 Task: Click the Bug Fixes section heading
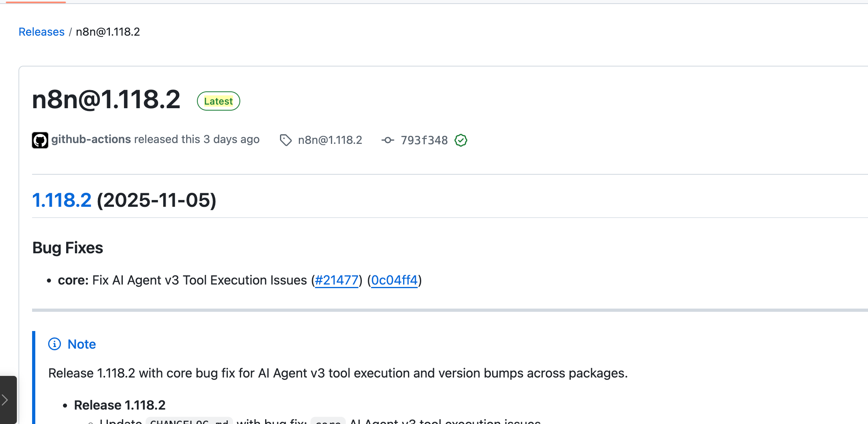pyautogui.click(x=68, y=248)
